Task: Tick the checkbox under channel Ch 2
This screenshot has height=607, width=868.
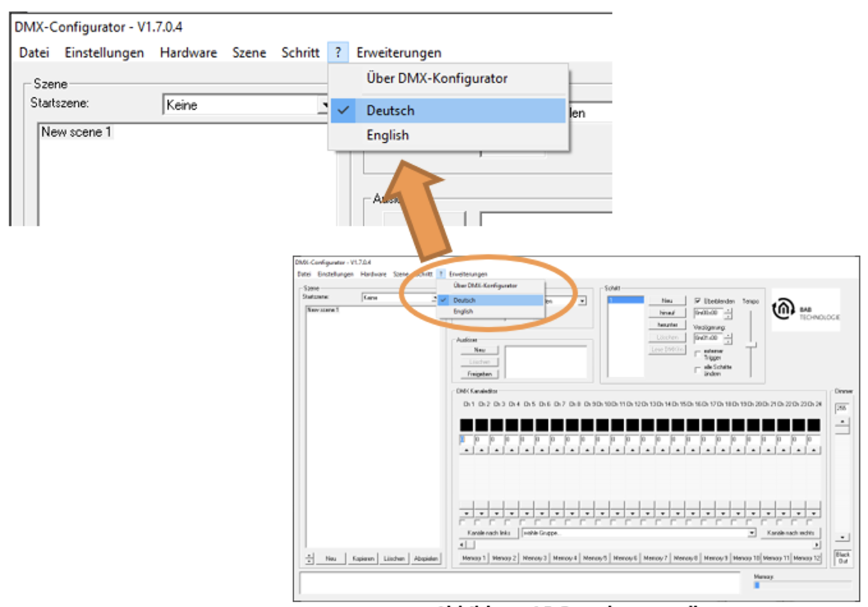Action: 478,522
